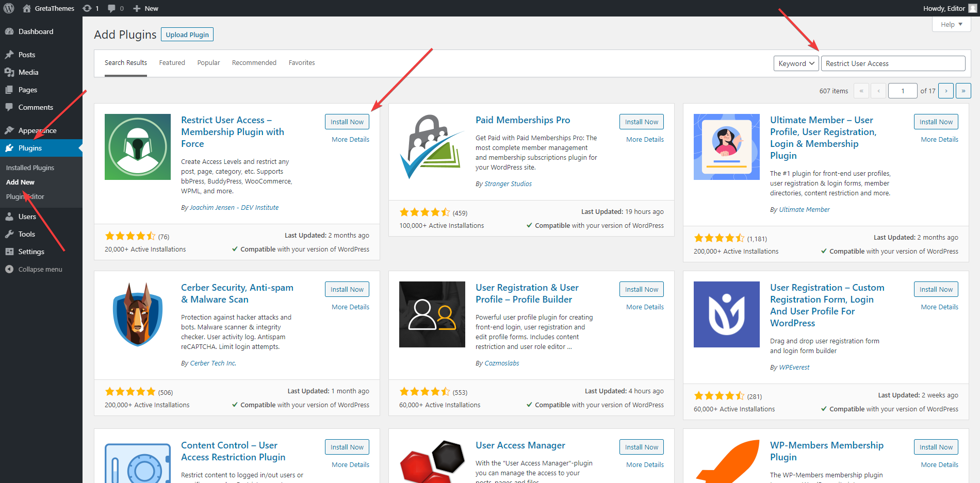Open Installed Plugins submenu item
The width and height of the screenshot is (980, 483).
[x=30, y=168]
